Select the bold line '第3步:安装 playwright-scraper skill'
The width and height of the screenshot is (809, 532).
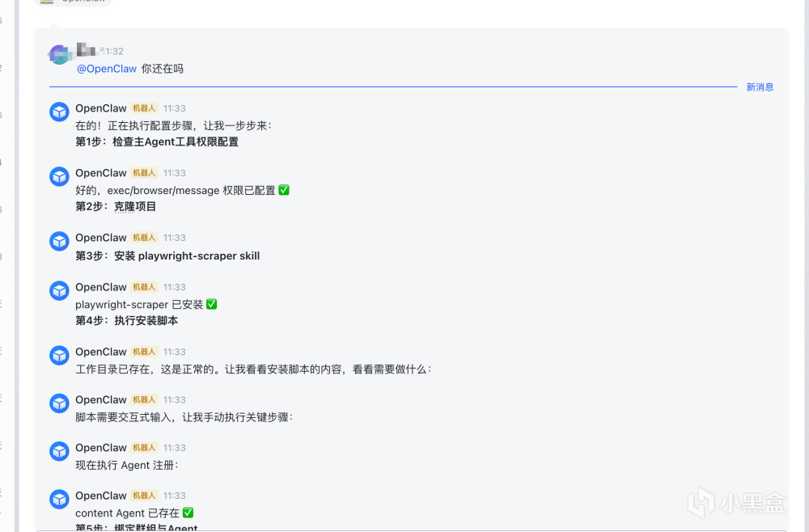coord(167,255)
